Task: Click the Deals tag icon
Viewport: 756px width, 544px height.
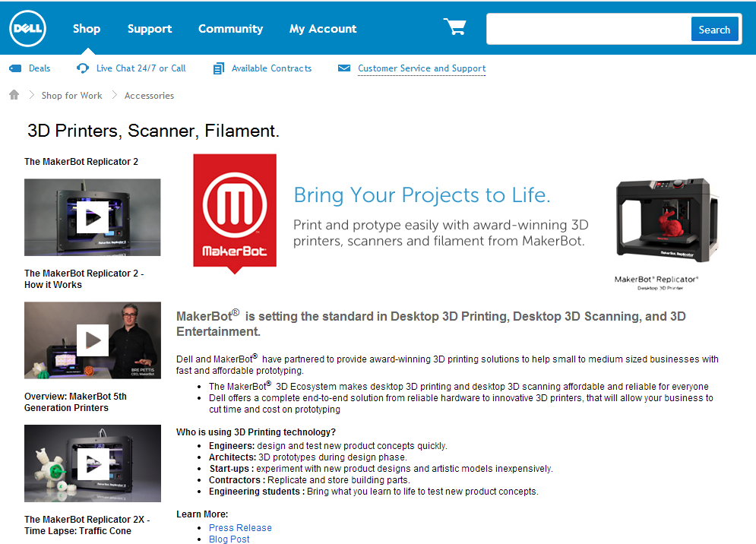Action: coord(15,68)
